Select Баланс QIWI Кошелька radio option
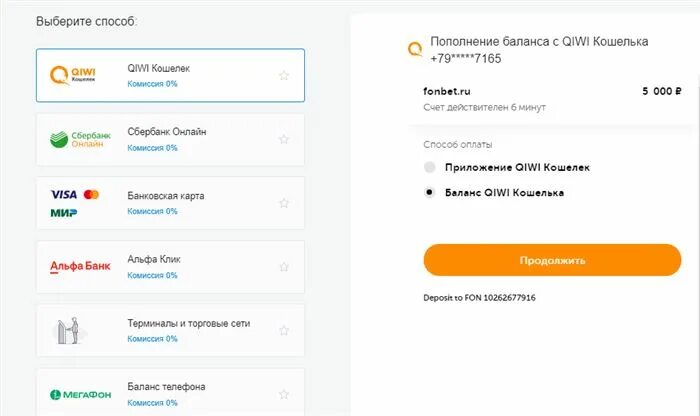The width and height of the screenshot is (700, 416). coord(430,192)
